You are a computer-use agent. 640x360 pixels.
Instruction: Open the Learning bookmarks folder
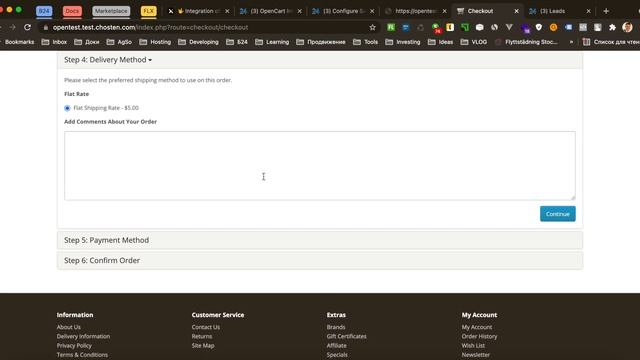coord(272,42)
